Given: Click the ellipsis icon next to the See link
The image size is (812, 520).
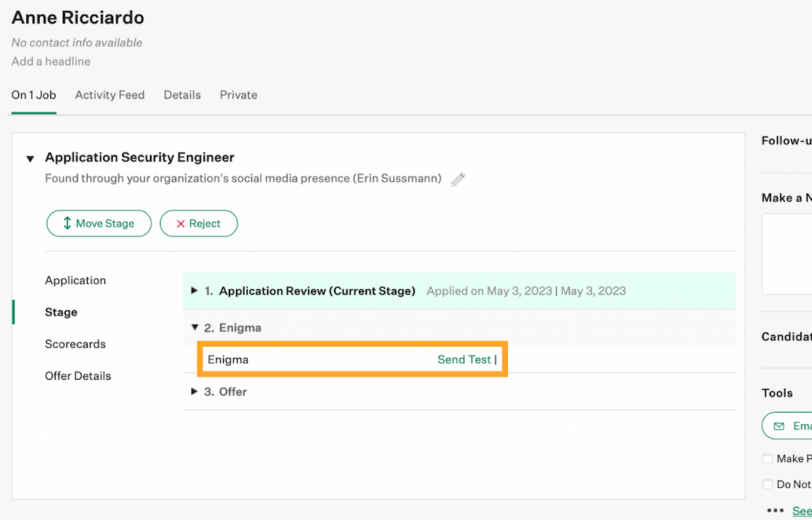Looking at the screenshot, I should point(775,510).
